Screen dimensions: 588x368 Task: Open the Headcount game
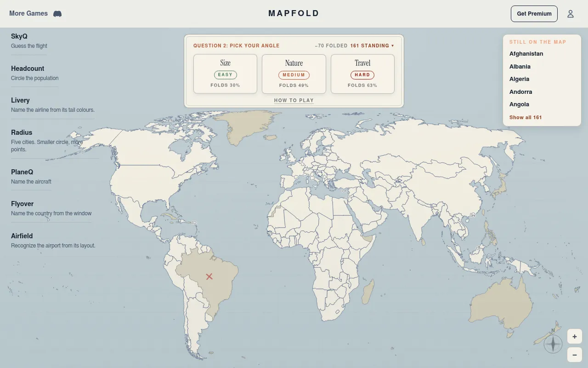35,73
